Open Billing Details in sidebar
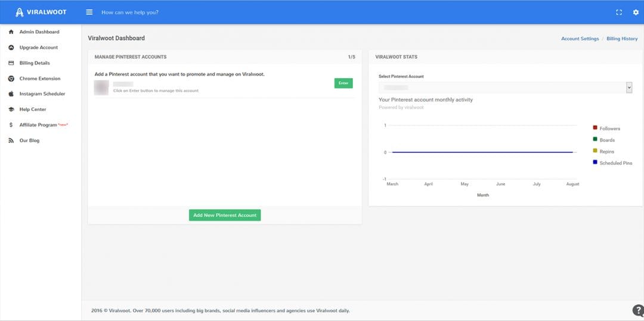644x321 pixels. [35, 63]
